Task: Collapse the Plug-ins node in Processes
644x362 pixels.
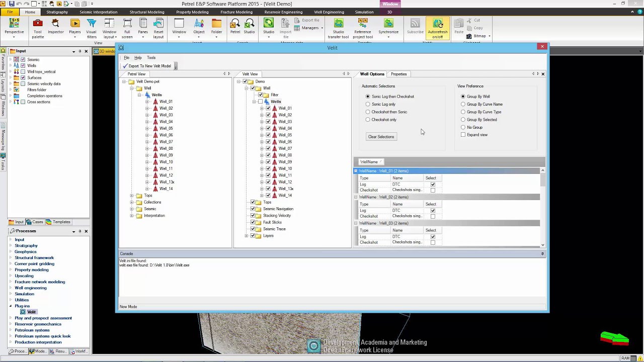Action: (11, 306)
